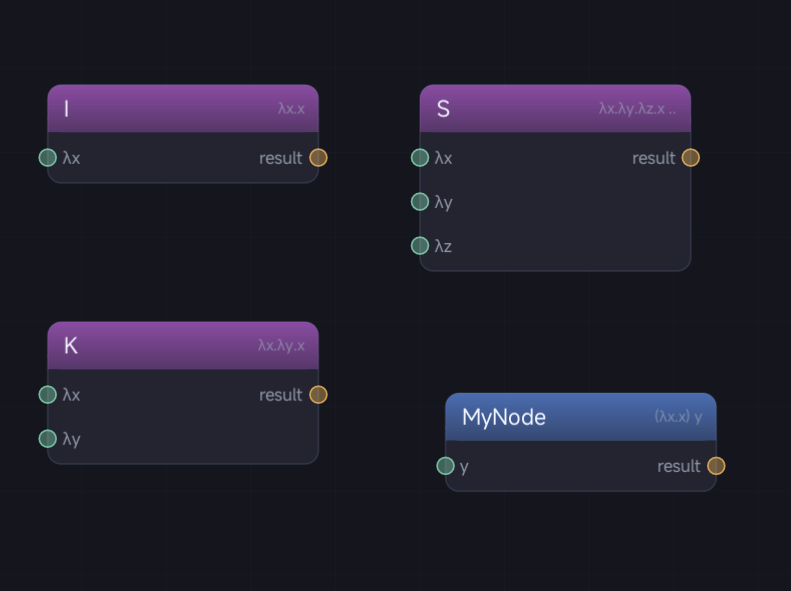Image resolution: width=791 pixels, height=591 pixels.
Task: Click the λx input port on node I
Action: 48,158
